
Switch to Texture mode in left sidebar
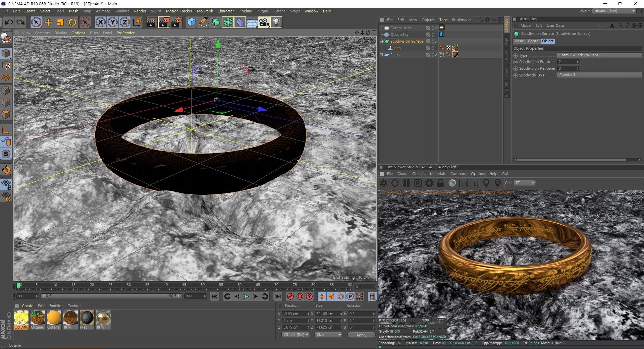pos(6,66)
